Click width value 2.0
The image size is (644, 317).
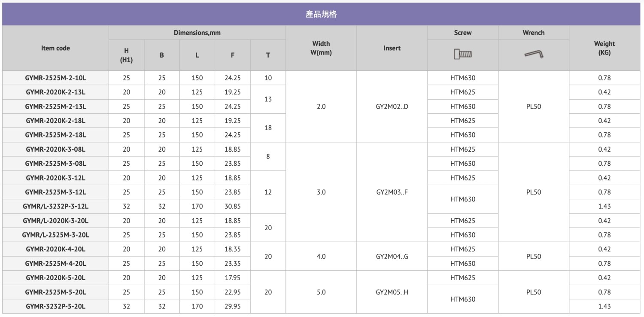pos(321,107)
